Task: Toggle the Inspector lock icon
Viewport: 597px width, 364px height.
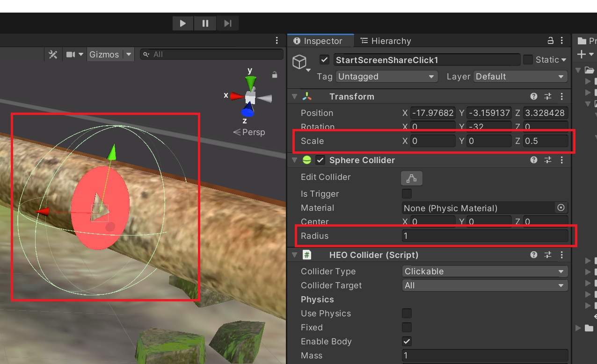Action: click(551, 41)
